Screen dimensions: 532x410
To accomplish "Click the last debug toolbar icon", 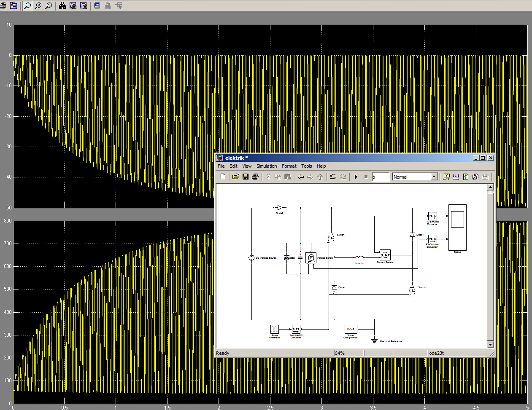I will [x=485, y=177].
